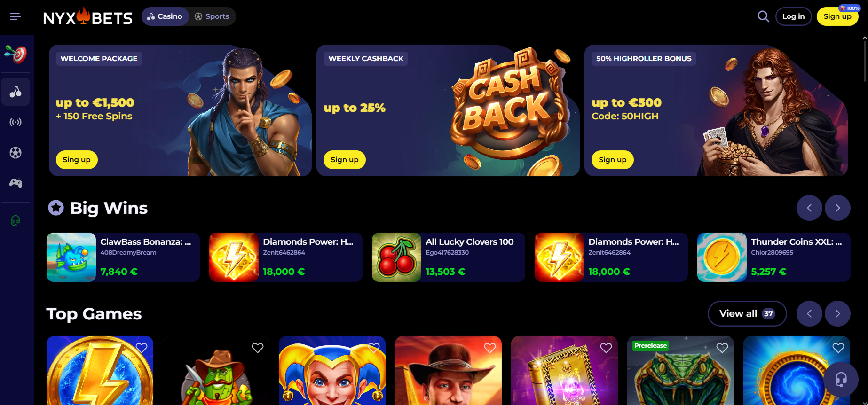This screenshot has width=868, height=405.
Task: Select the cherries casino sidebar icon
Action: coord(16,92)
